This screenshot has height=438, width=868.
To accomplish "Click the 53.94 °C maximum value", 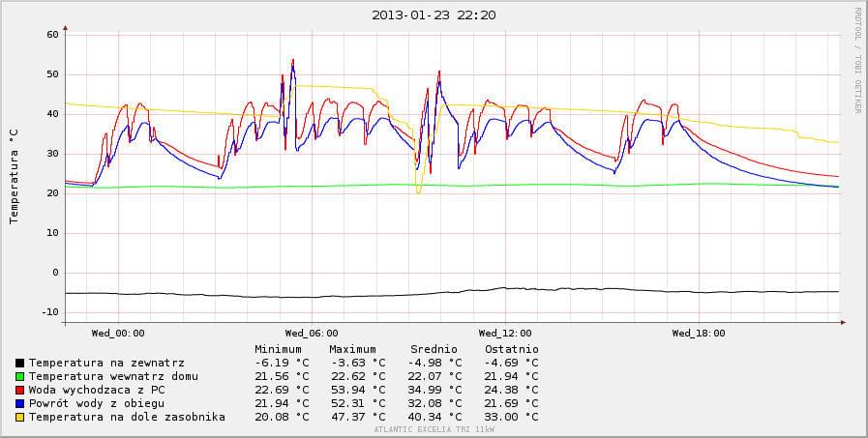I will tap(356, 390).
